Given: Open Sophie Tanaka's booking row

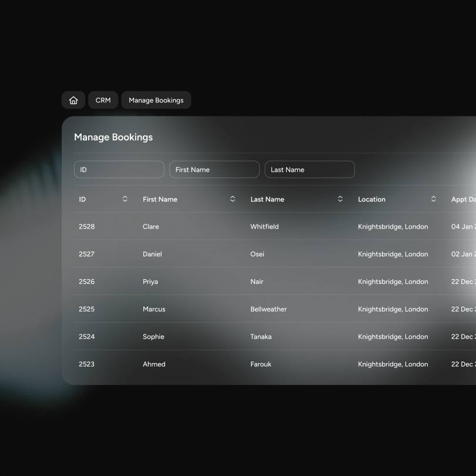Looking at the screenshot, I should pos(275,337).
